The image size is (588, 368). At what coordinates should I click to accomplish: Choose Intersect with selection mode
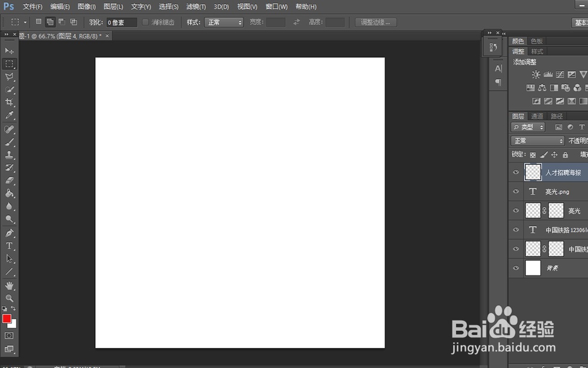pyautogui.click(x=74, y=22)
